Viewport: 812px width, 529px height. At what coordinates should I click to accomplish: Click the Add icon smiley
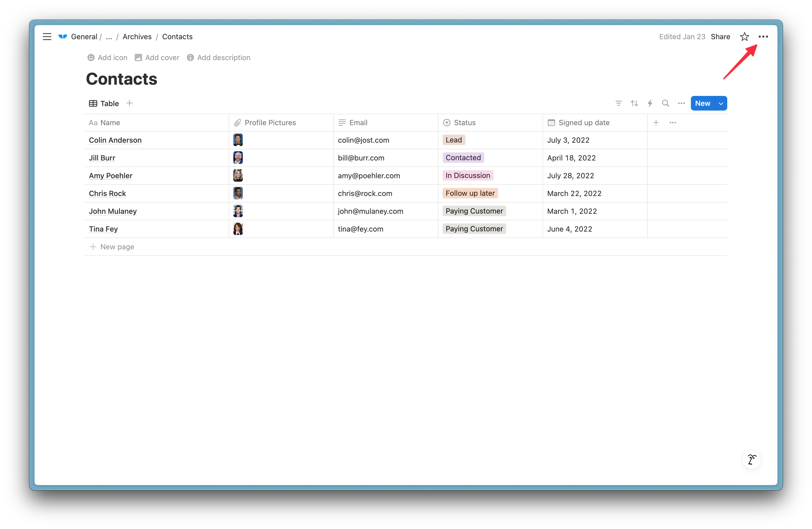click(x=91, y=57)
